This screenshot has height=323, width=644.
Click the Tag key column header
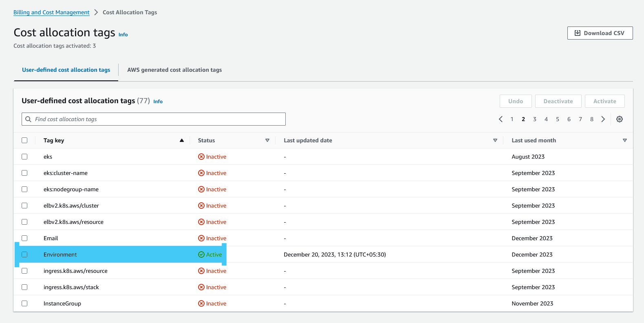[x=54, y=140]
